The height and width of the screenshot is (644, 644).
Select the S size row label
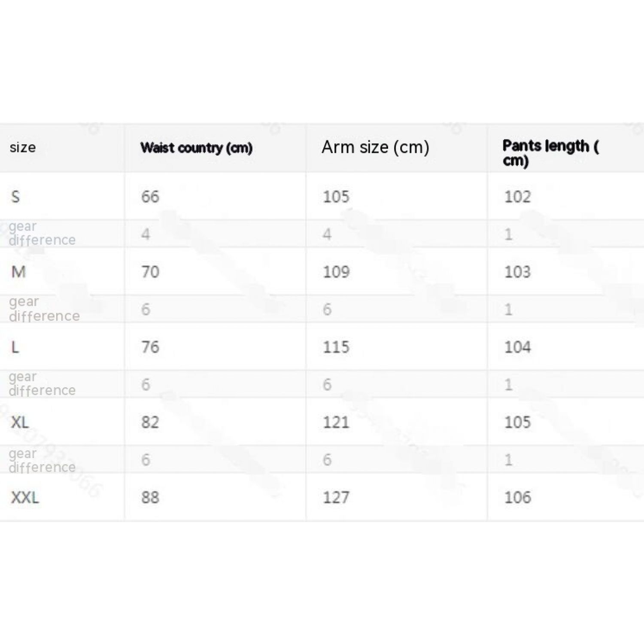pos(15,197)
